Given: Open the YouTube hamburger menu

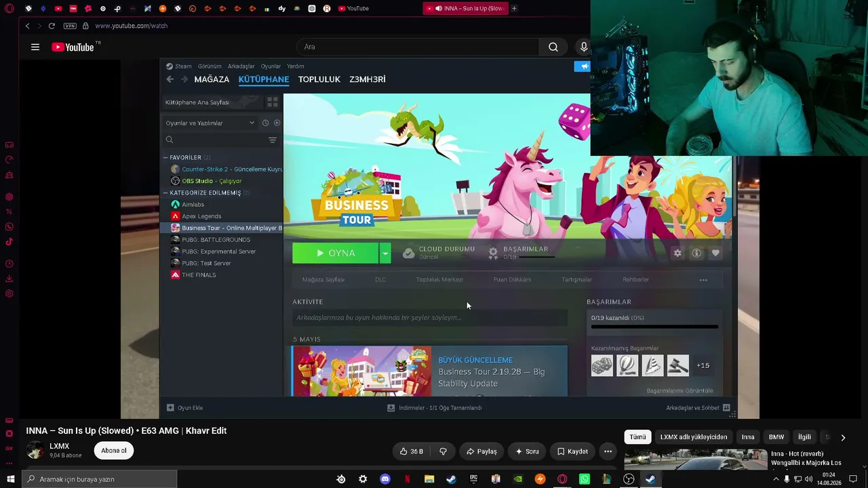Looking at the screenshot, I should coord(35,47).
